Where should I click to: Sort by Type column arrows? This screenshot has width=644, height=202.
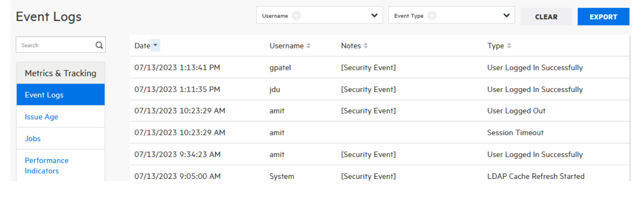pyautogui.click(x=509, y=46)
